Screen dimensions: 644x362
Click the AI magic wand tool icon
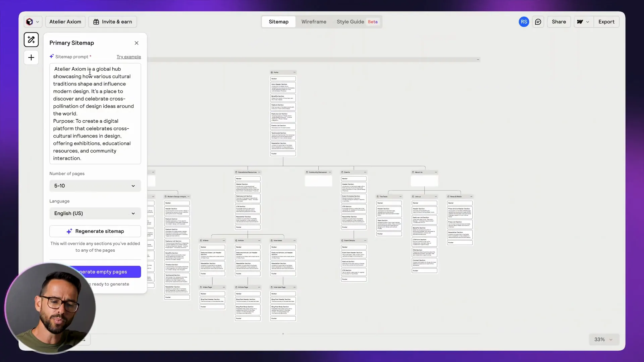coord(31,40)
